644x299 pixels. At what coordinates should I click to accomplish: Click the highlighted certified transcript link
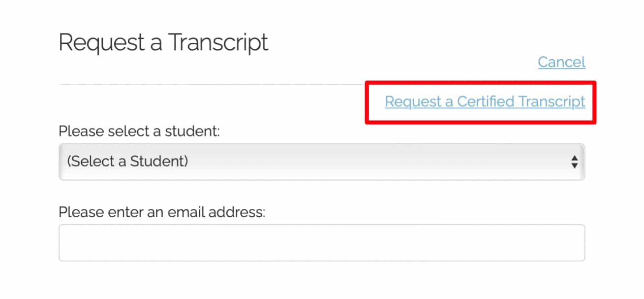click(x=484, y=101)
